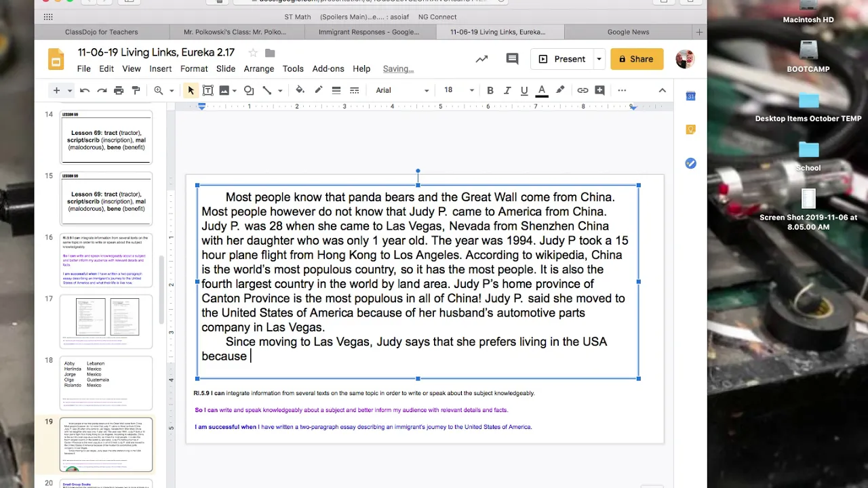Screen dimensions: 868x488
Task: Open the font size 18 dropdown
Action: tap(459, 90)
